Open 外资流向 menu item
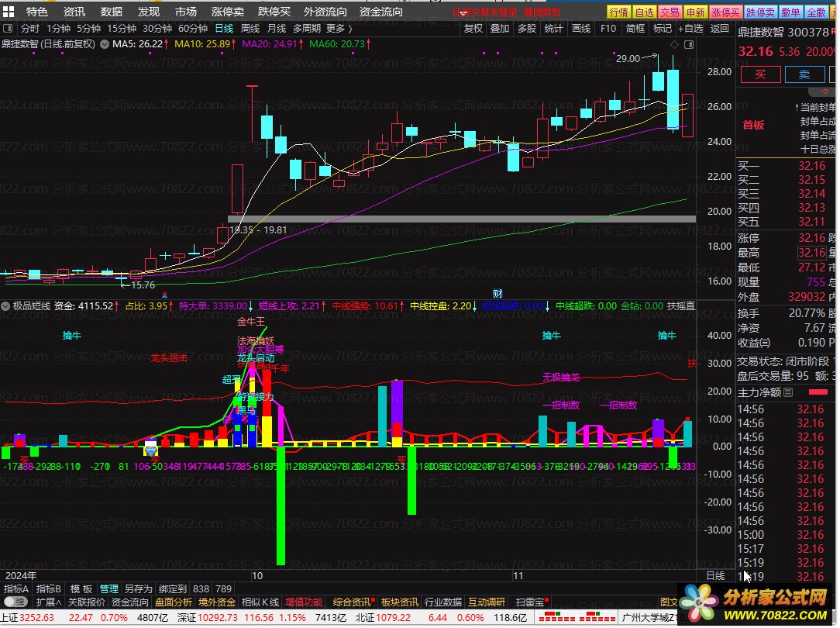The height and width of the screenshot is (628, 840). 325,12
